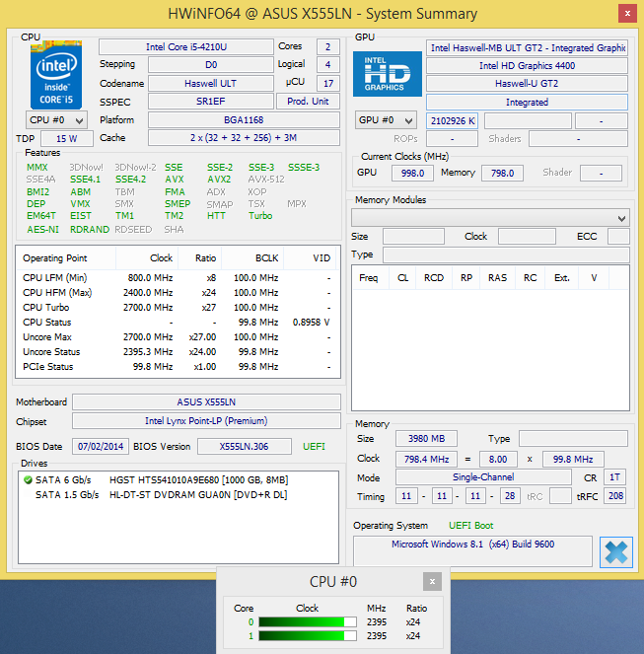The image size is (644, 654).
Task: Select the CPU Turbo row
Action: tap(178, 308)
